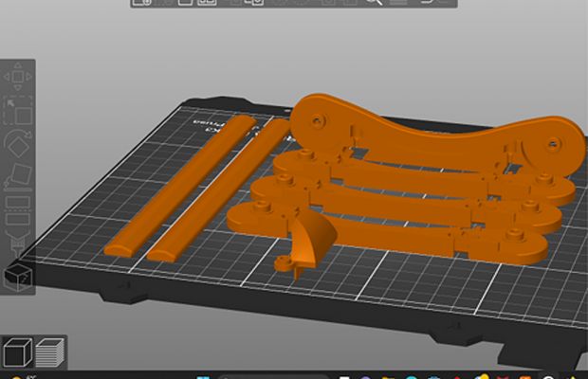Click the Paste icon in top toolbar
This screenshot has width=588, height=379.
pyautogui.click(x=254, y=3)
